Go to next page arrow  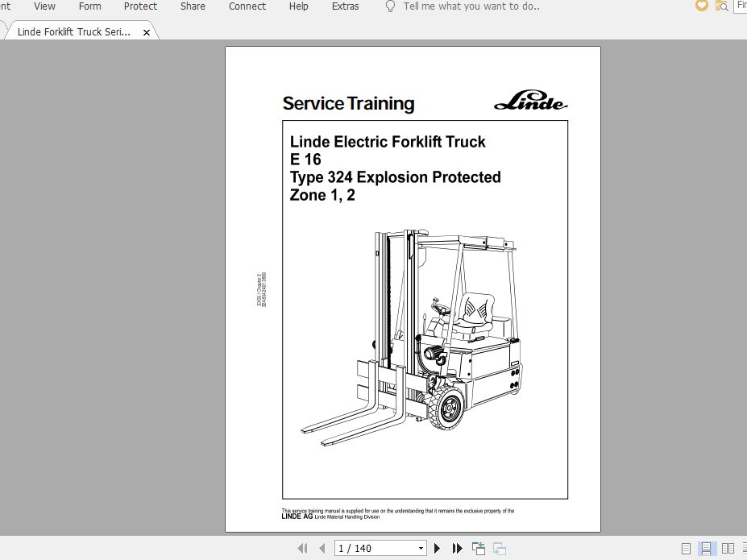[x=437, y=548]
